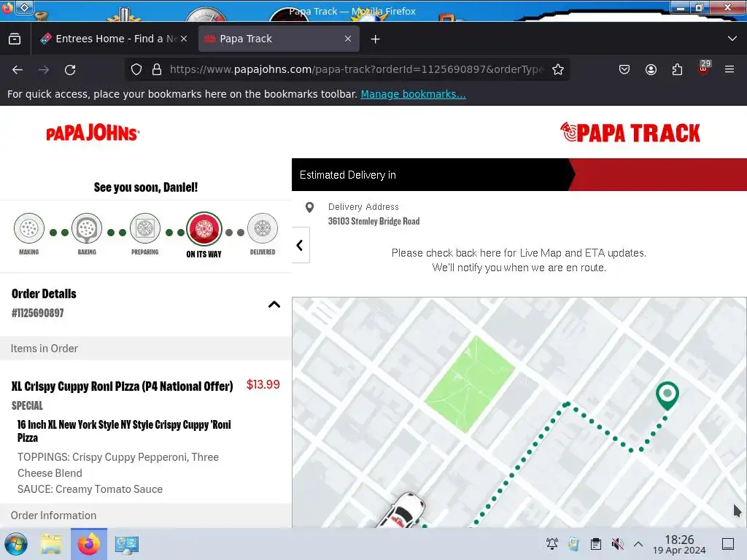
Task: Select the Baking stage icon
Action: [x=87, y=228]
